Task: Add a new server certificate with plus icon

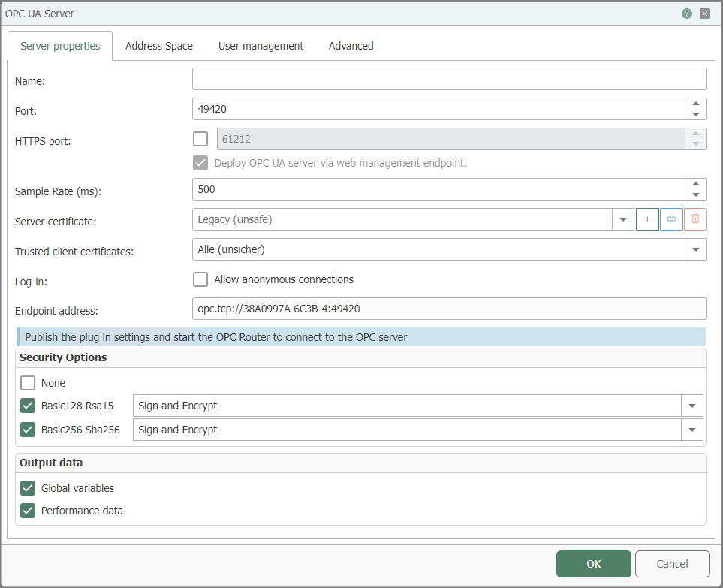Action: click(647, 219)
